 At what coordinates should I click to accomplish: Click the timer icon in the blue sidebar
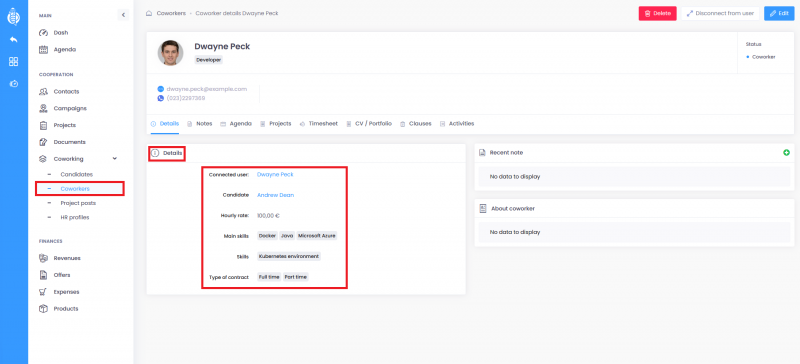point(14,83)
